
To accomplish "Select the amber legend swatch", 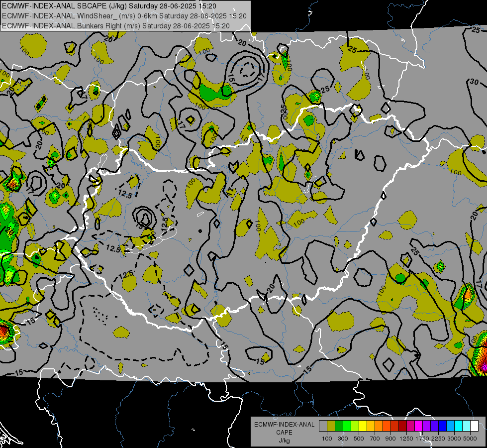I will coord(371,426).
